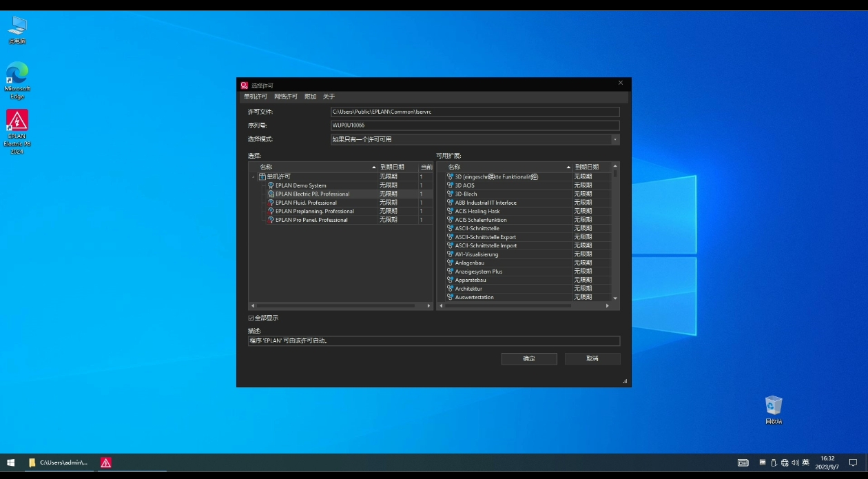This screenshot has width=868, height=479.
Task: Toggle the 全部显示 checkbox
Action: [251, 318]
